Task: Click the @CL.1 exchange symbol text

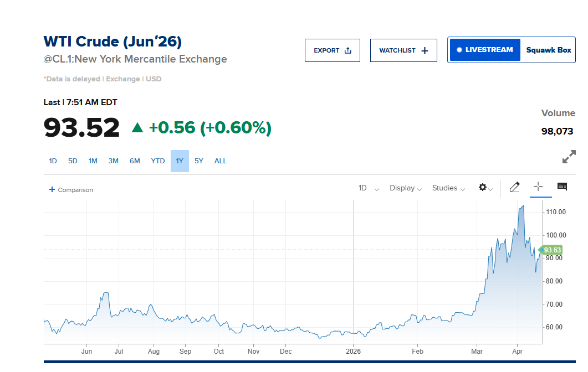Action: tap(135, 59)
